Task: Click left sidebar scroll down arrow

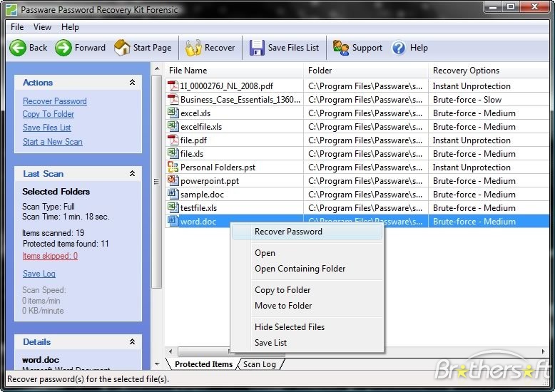Action: pyautogui.click(x=157, y=363)
